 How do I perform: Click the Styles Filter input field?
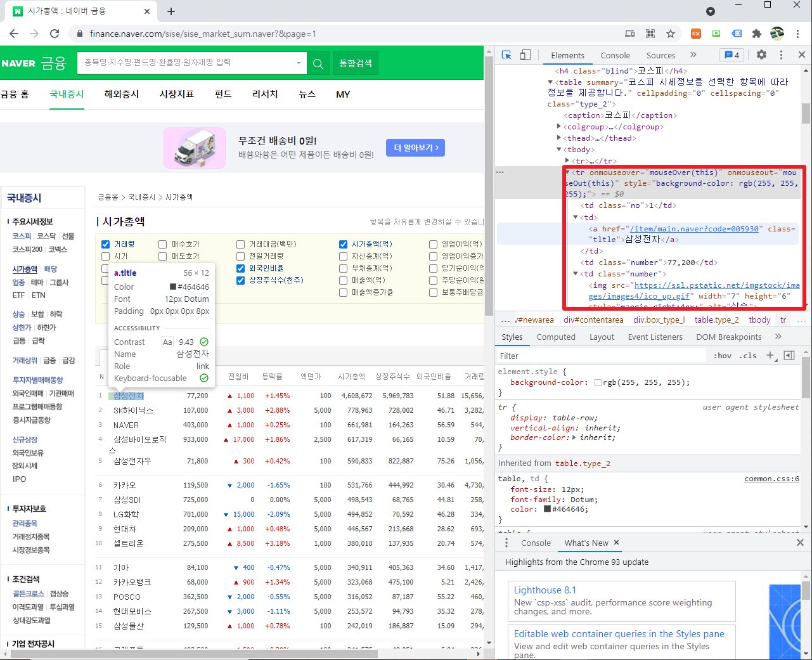click(x=602, y=356)
